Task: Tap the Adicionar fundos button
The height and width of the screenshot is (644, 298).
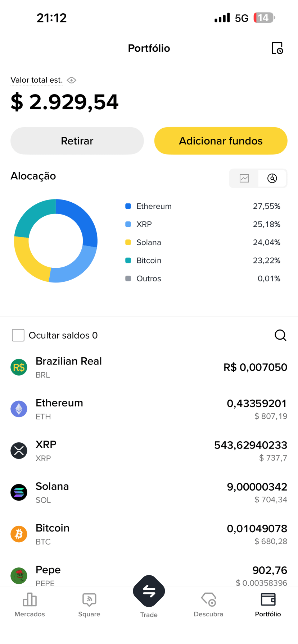Action: [221, 141]
